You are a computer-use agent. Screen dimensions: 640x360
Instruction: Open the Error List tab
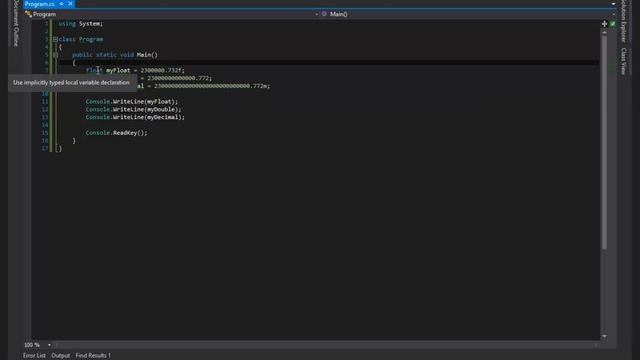[34, 356]
